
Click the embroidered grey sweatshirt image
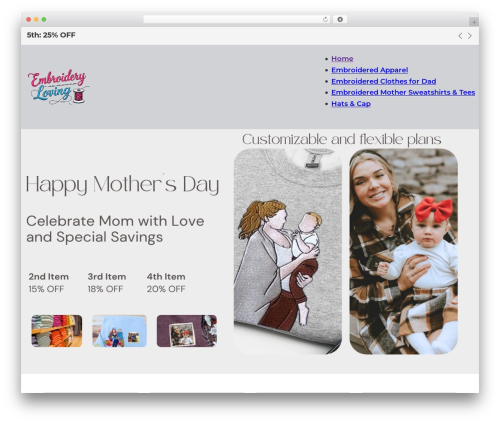click(x=288, y=251)
